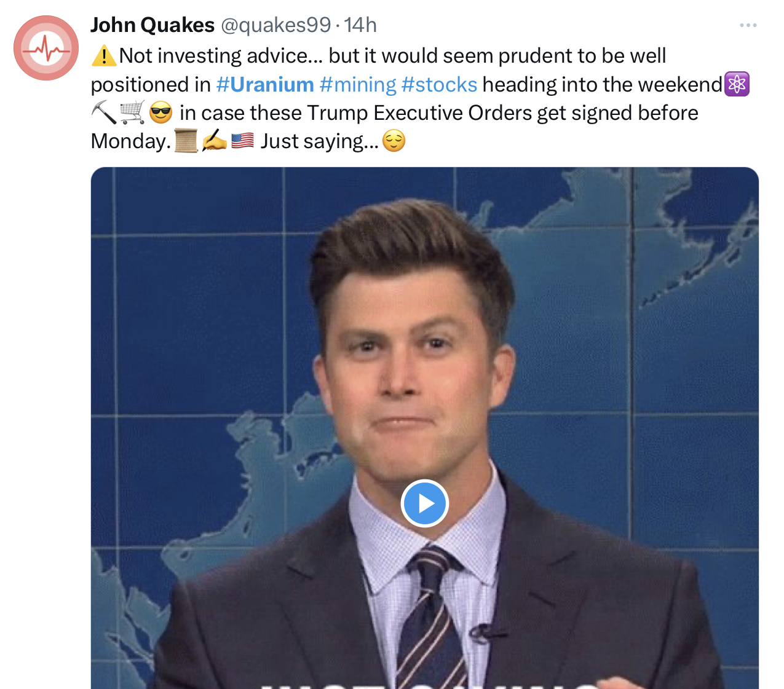Click the shopping cart emoji
Viewport: 784px width, 689px height.
click(132, 112)
